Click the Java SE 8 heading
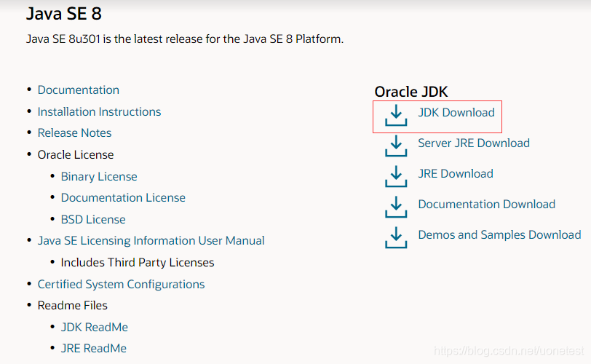The image size is (591, 364). (64, 14)
